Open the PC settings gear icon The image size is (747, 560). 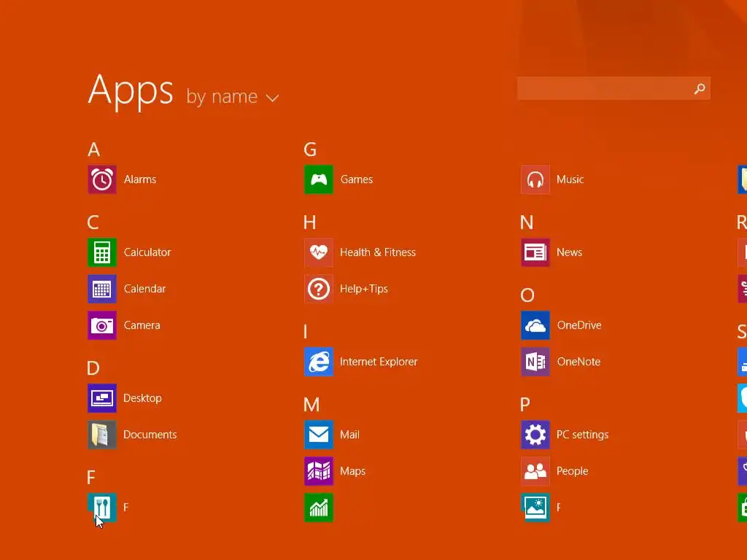(x=535, y=435)
